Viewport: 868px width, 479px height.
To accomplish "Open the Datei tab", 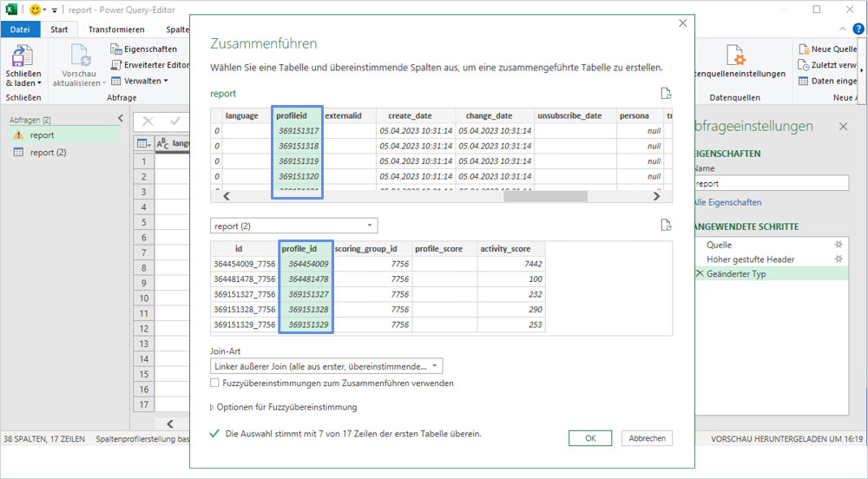I will coord(20,30).
